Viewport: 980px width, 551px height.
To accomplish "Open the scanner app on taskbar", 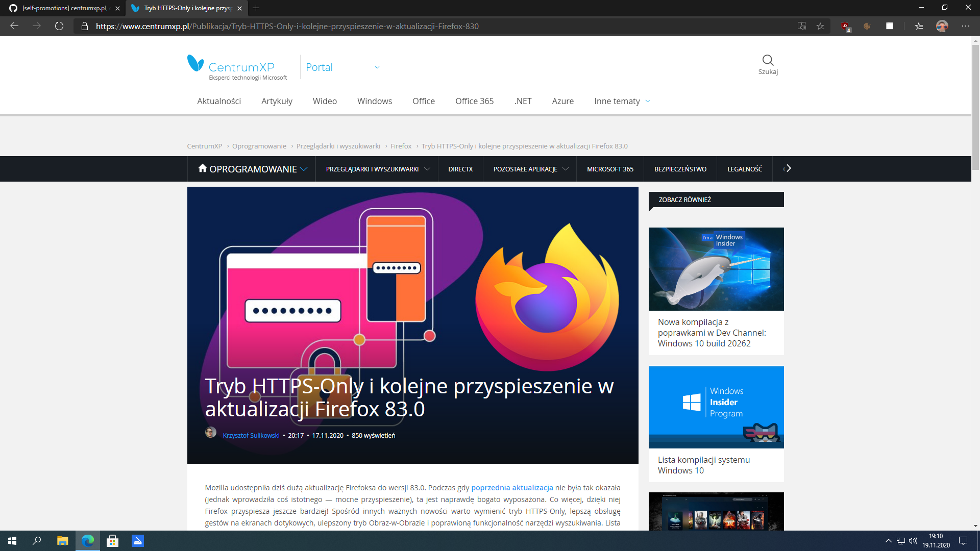I will (x=138, y=541).
